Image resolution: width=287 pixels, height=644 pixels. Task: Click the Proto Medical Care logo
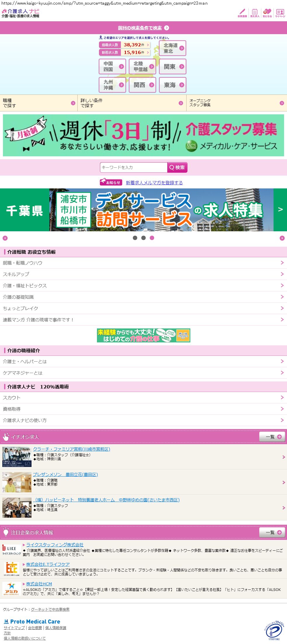[x=32, y=622]
